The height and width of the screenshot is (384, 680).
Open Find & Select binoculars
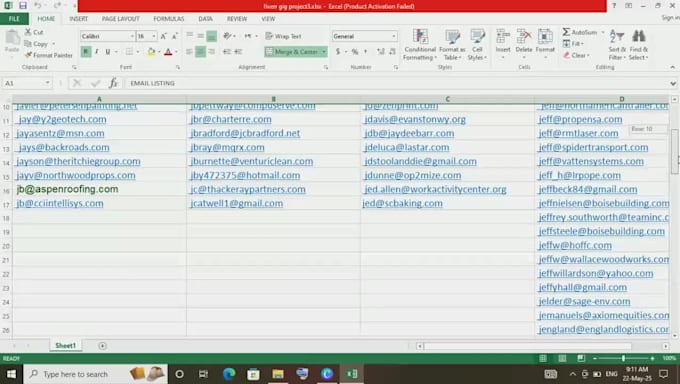coord(638,45)
